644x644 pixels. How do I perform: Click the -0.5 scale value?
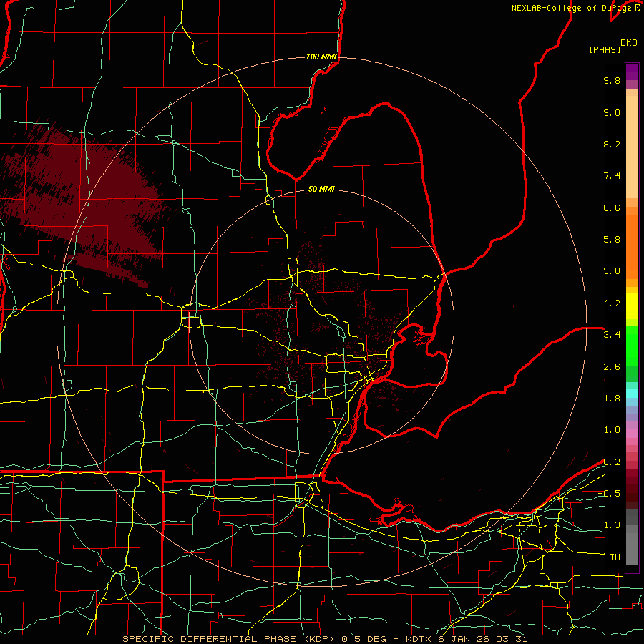[609, 494]
